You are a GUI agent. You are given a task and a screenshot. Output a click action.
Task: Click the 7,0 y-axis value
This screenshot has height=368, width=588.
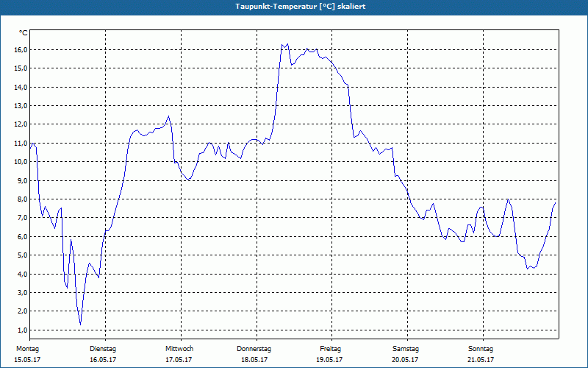click(22, 218)
